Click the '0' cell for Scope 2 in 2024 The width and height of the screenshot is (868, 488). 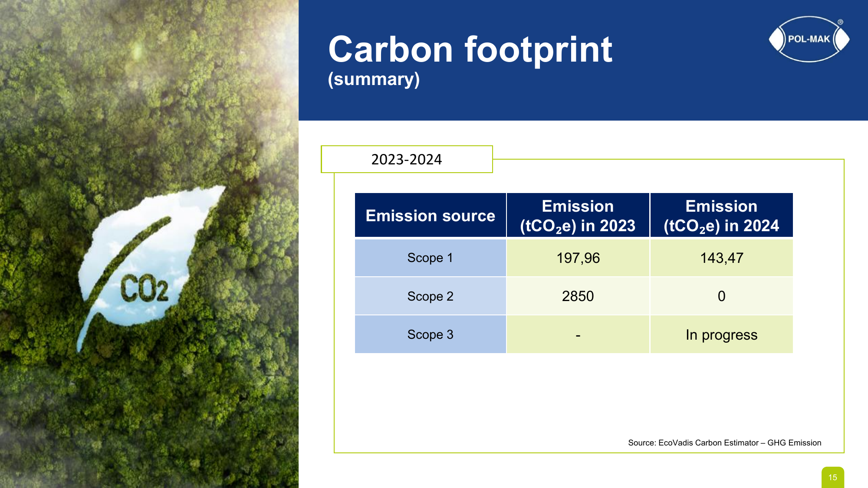pyautogui.click(x=721, y=296)
